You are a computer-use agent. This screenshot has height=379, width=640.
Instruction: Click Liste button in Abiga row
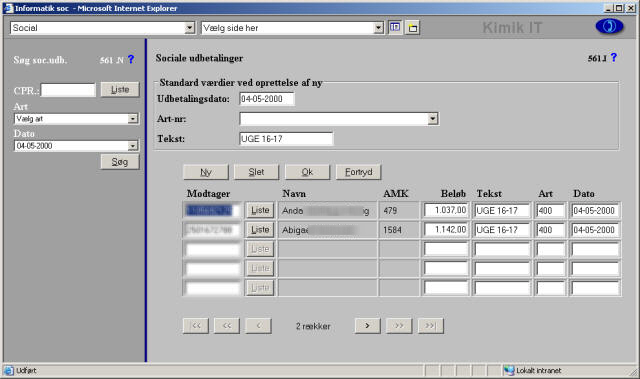coord(260,230)
